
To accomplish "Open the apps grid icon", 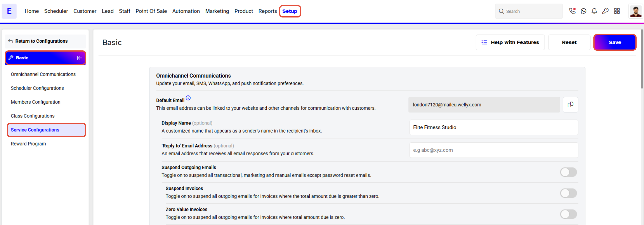I will (x=617, y=11).
